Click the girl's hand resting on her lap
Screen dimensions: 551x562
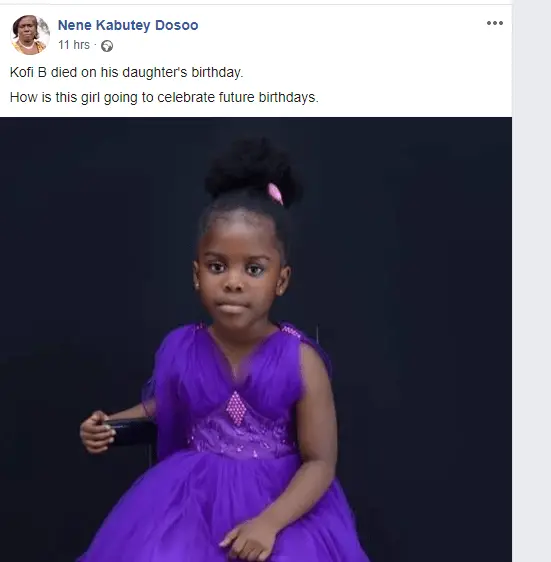point(249,536)
